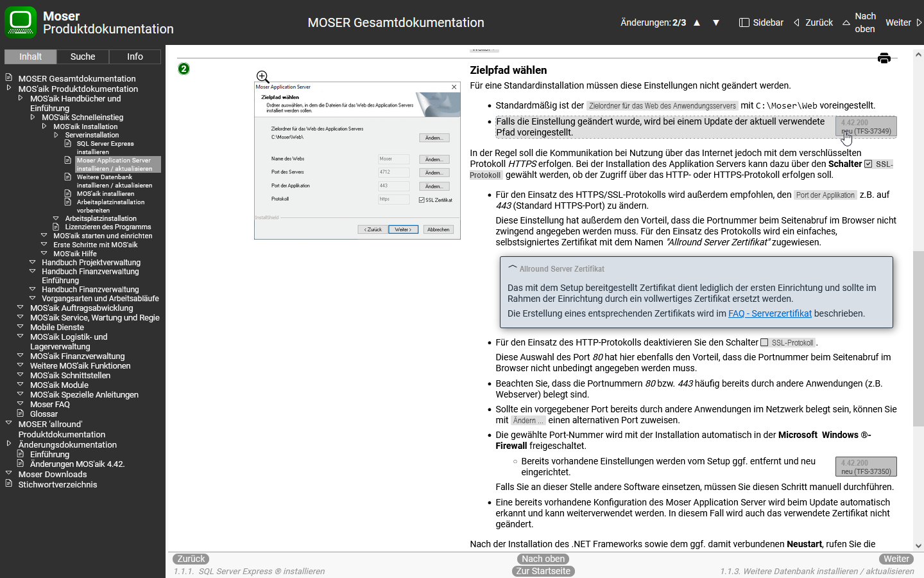Collapse Serverinstallation node
This screenshot has width=924, height=578.
56,135
